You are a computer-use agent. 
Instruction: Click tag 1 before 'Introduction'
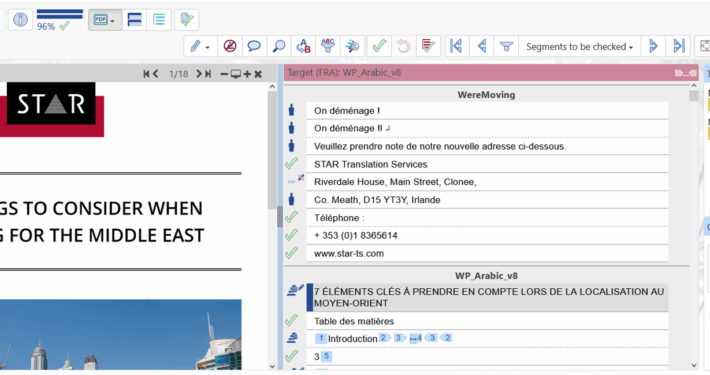coord(321,338)
